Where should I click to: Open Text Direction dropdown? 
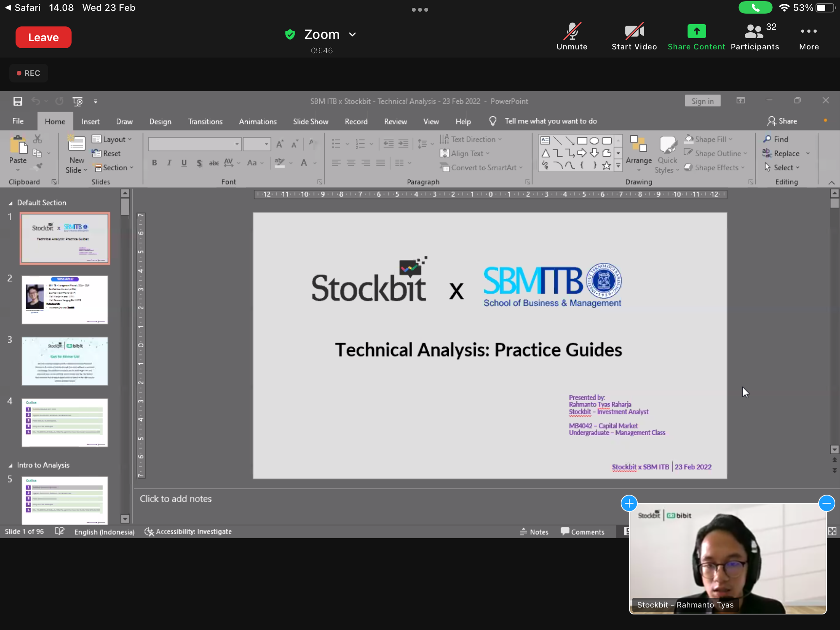click(x=471, y=139)
